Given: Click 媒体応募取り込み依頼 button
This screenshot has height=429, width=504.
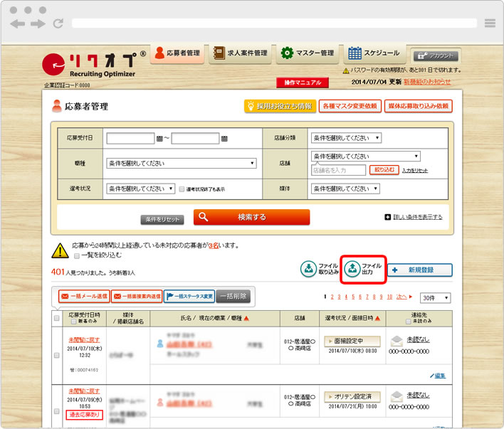Looking at the screenshot, I should tap(418, 106).
